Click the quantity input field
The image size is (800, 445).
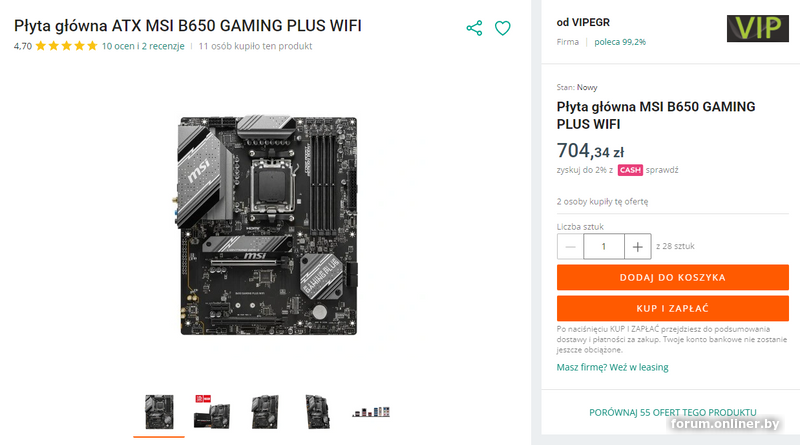604,246
